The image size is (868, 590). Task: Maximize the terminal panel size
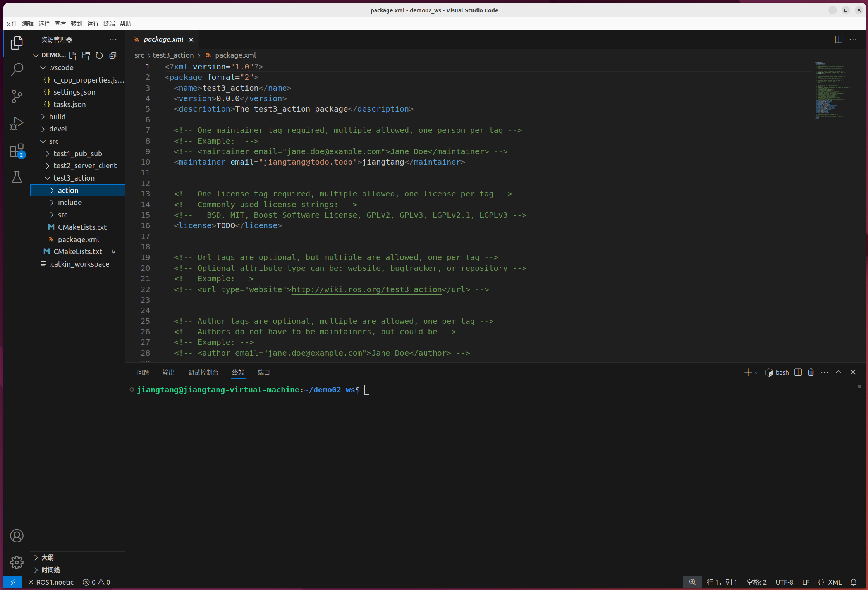839,372
